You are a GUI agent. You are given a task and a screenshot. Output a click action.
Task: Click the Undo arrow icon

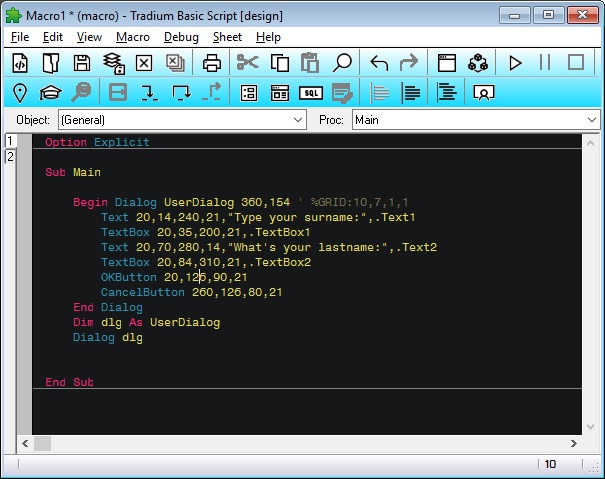point(379,62)
